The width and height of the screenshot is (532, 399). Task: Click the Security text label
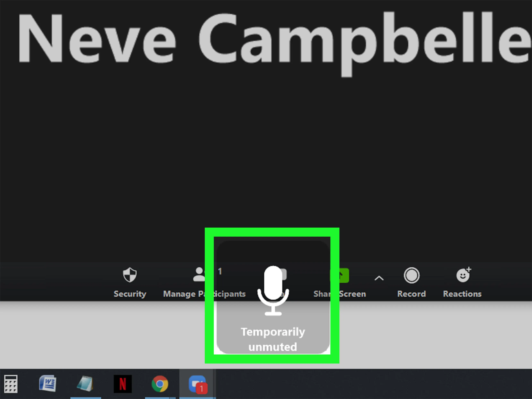coord(130,294)
